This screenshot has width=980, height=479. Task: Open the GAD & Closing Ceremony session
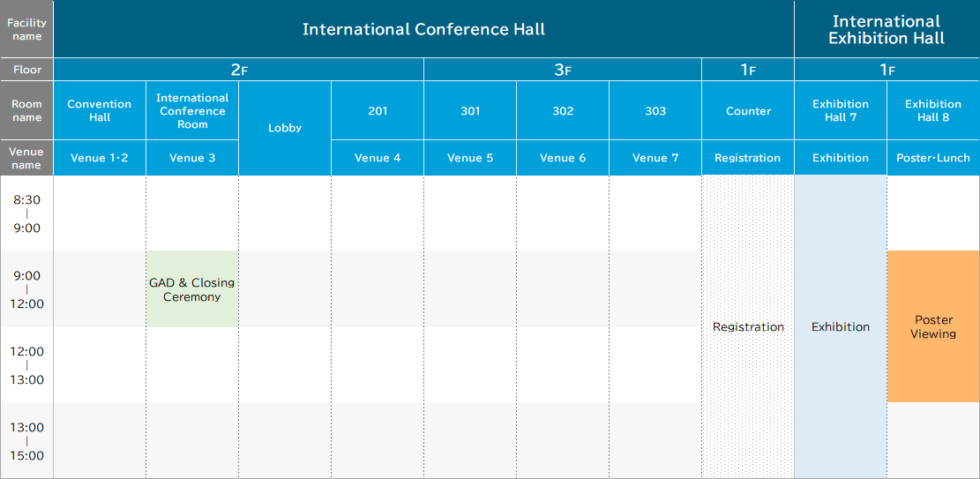pyautogui.click(x=192, y=289)
